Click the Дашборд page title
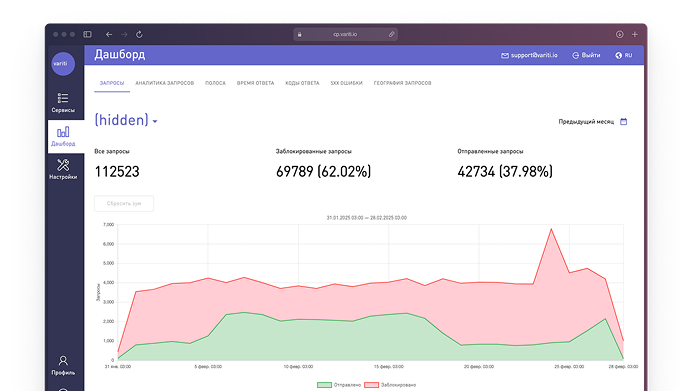 [x=120, y=55]
